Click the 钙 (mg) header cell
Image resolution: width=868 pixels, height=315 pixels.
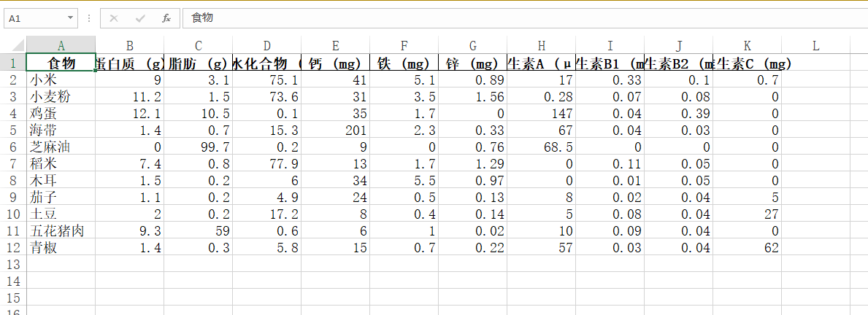(x=336, y=63)
